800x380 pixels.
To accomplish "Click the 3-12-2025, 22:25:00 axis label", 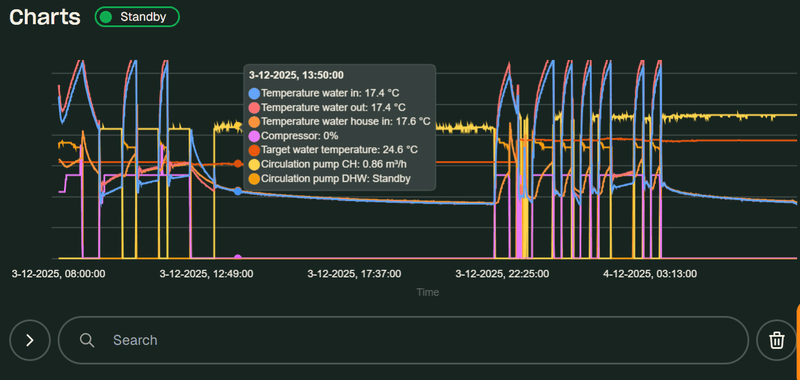I will 502,274.
